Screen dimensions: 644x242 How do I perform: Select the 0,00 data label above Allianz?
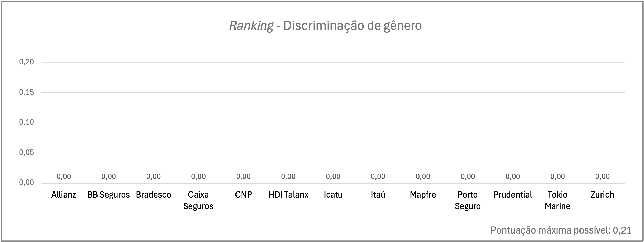[64, 176]
